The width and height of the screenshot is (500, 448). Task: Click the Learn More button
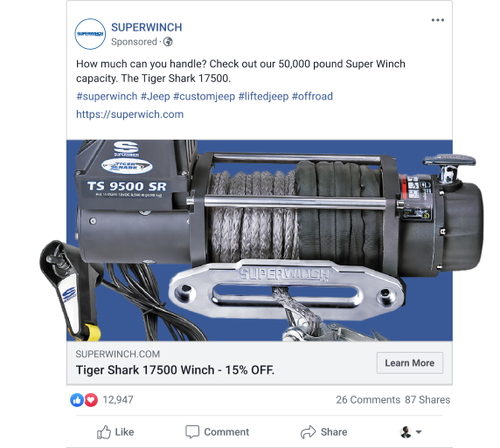(410, 363)
